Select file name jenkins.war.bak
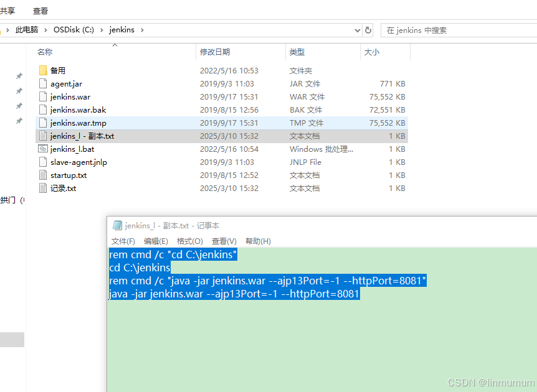Image resolution: width=537 pixels, height=392 pixels. (78, 110)
